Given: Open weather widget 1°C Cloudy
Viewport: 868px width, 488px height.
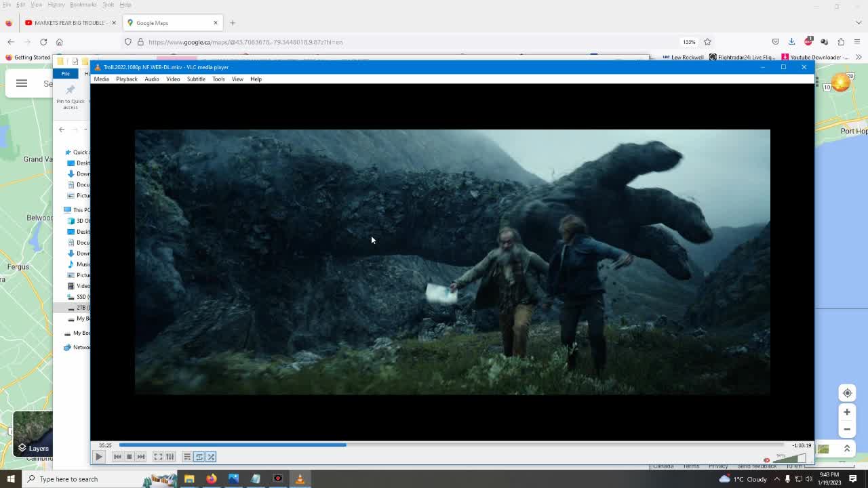Looking at the screenshot, I should 743,479.
